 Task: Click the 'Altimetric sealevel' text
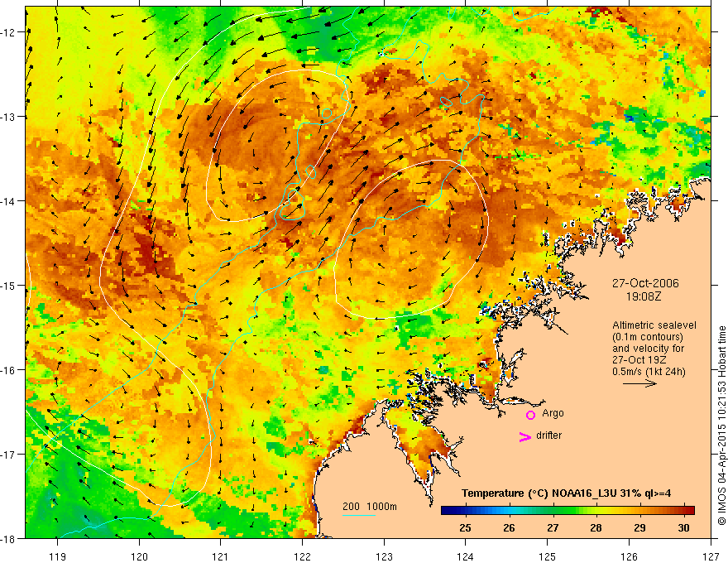click(654, 325)
